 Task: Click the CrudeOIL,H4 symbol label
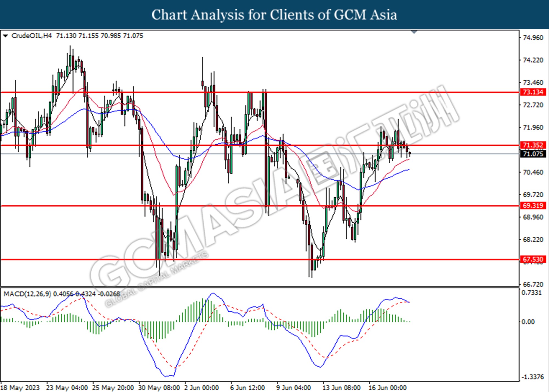32,36
